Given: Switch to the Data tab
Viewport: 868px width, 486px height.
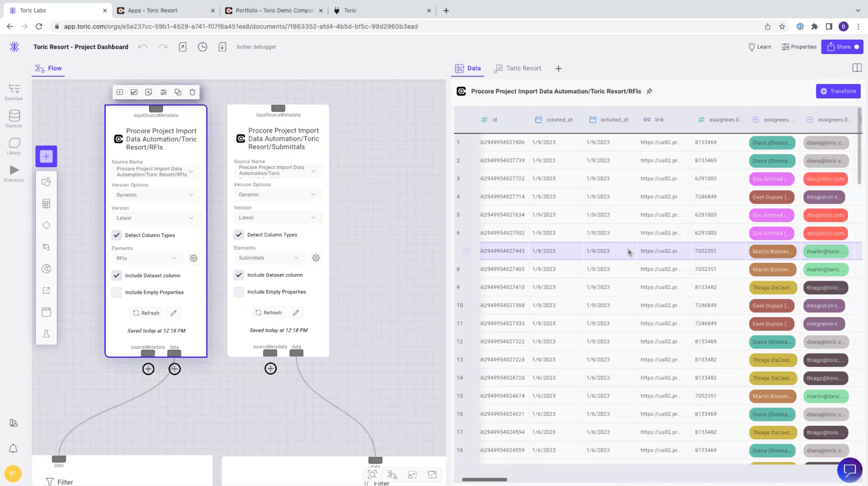Looking at the screenshot, I should point(468,68).
